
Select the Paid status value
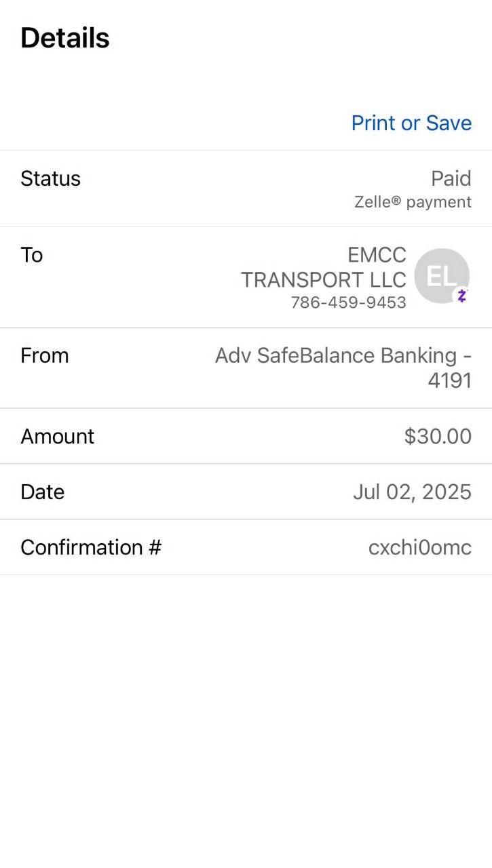click(451, 178)
